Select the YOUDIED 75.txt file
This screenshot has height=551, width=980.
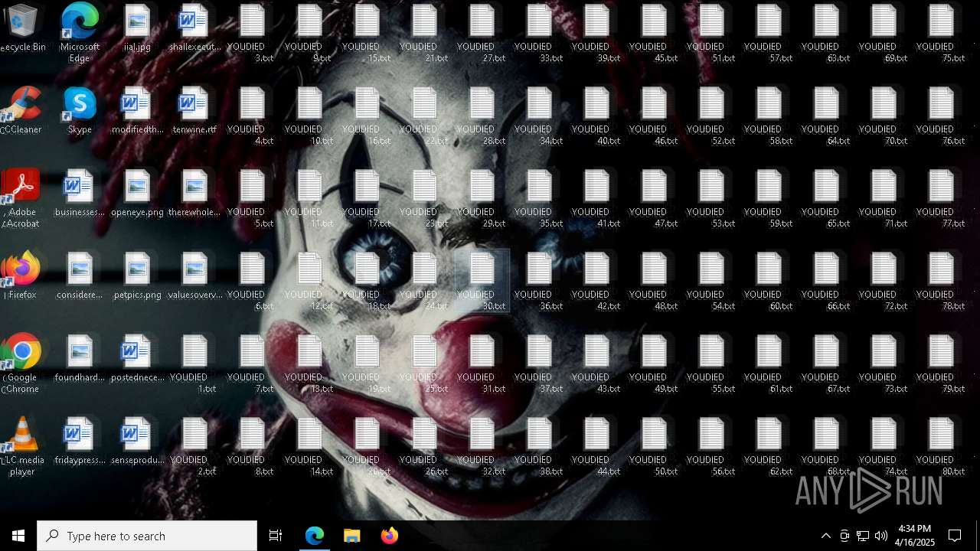click(x=941, y=34)
